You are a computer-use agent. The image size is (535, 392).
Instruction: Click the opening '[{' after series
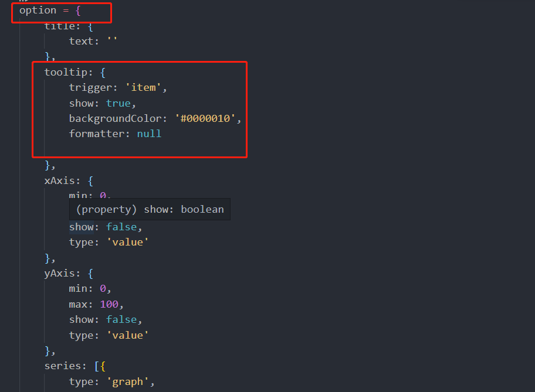point(100,366)
